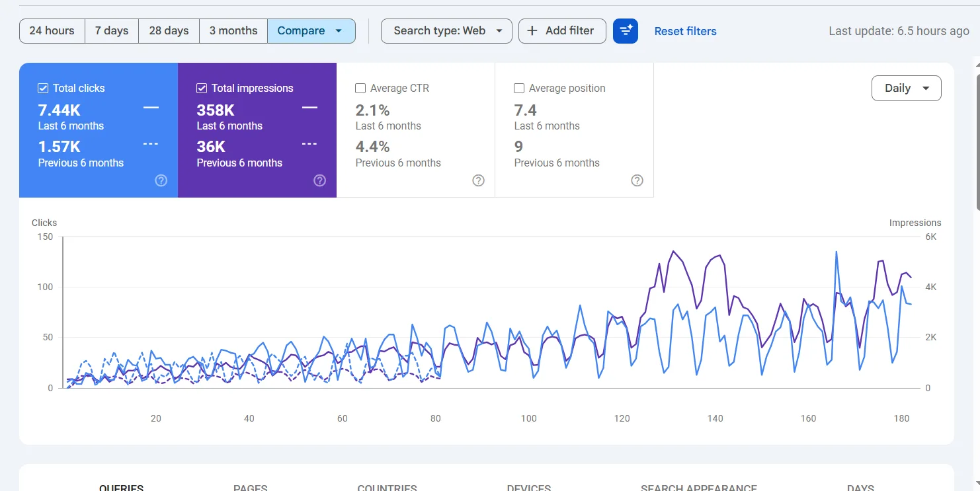980x491 pixels.
Task: Uncheck the Total clicks checkbox
Action: pos(43,88)
